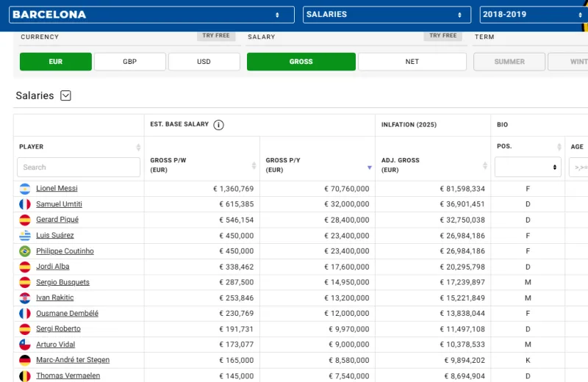The image size is (588, 382).
Task: Click Piqué's yearly gross € 28,400,000
Action: click(347, 220)
